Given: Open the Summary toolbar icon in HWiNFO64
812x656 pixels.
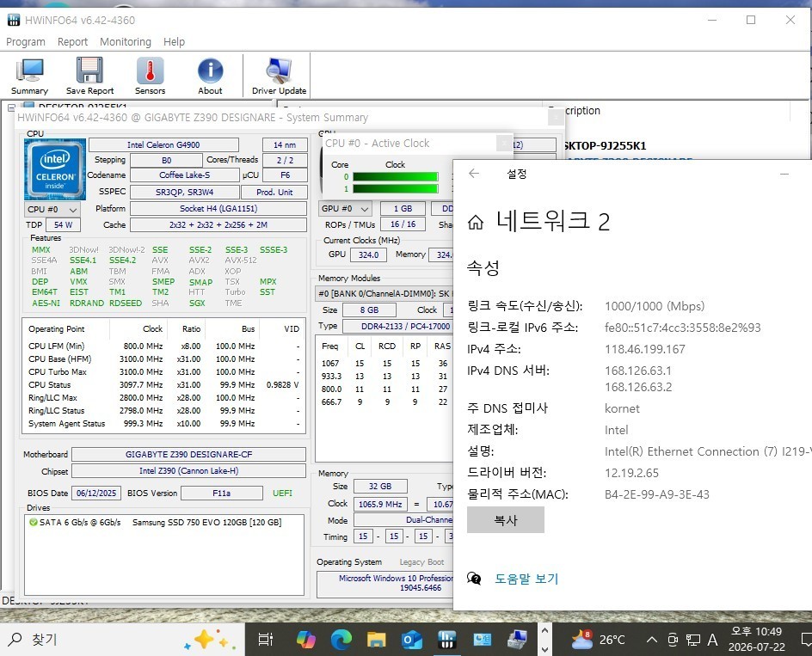Looking at the screenshot, I should 29,77.
